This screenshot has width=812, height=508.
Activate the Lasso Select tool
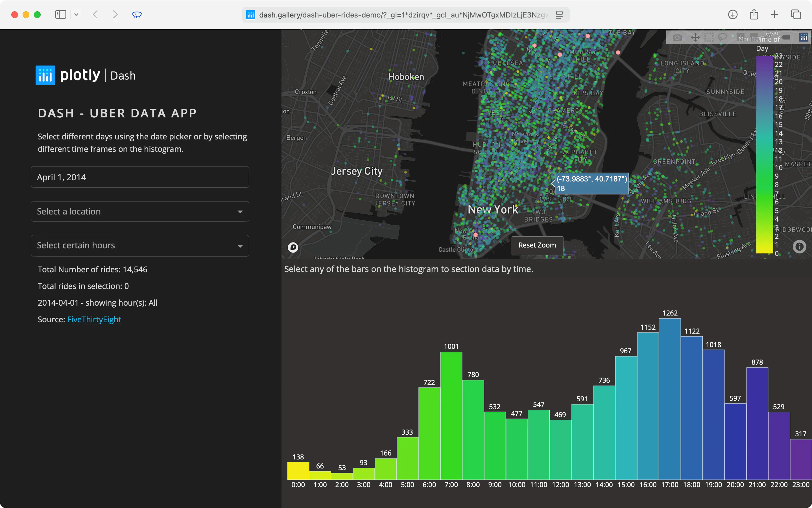coord(722,37)
